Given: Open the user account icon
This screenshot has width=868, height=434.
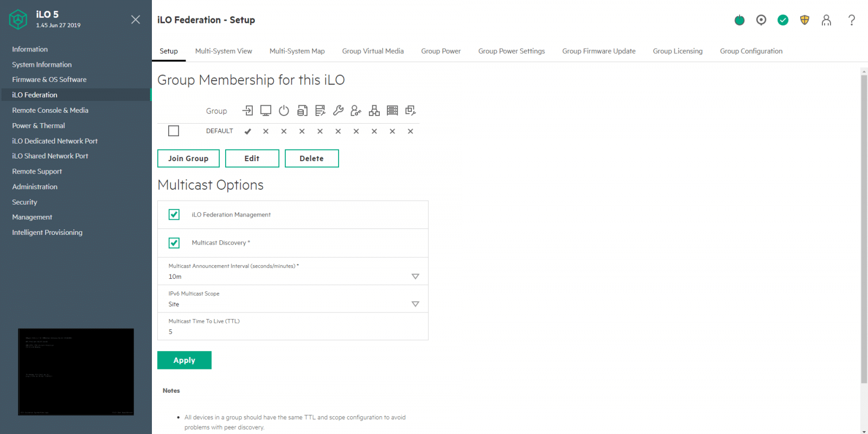Looking at the screenshot, I should tap(826, 20).
